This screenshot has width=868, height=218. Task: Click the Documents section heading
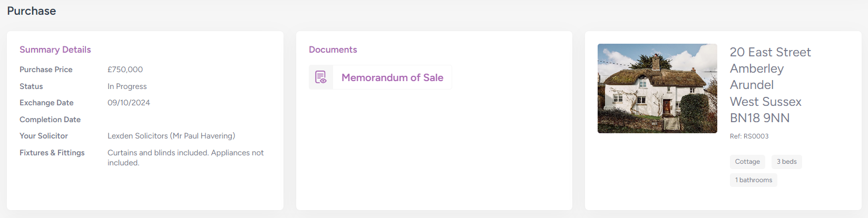coord(333,49)
